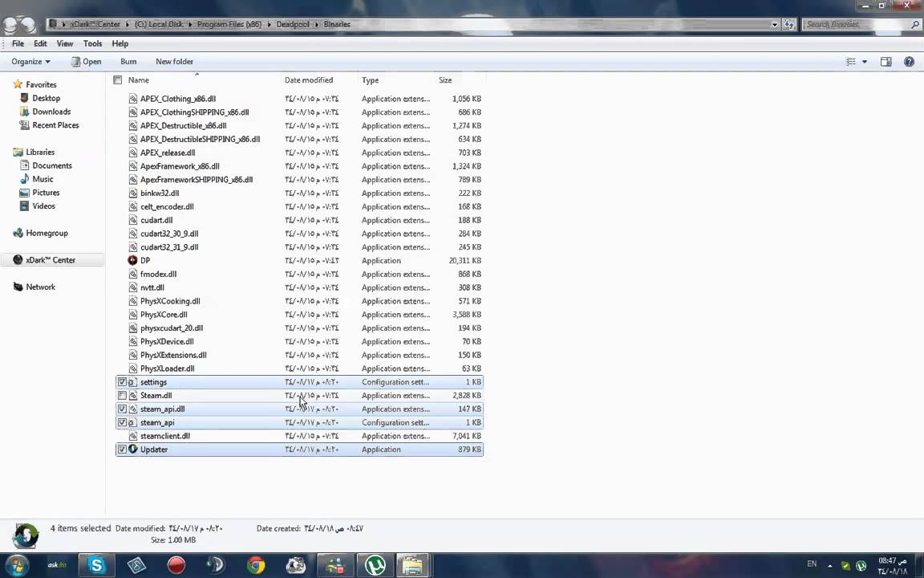Open the view options dropdown arrow
Viewport: 924px width, 578px height.
865,61
